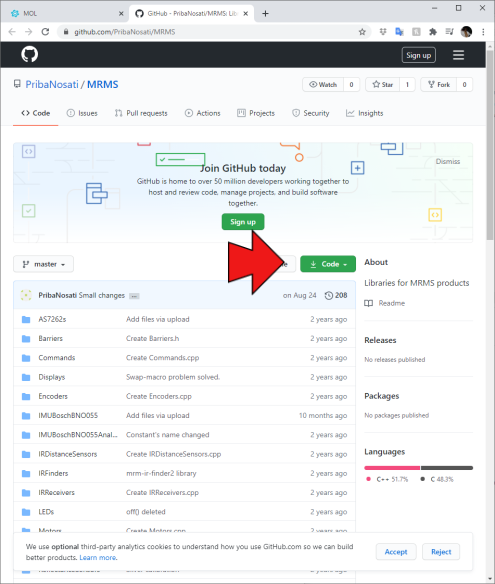The height and width of the screenshot is (584, 495).
Task: Reload the page using browser refresh icon
Action: [x=45, y=32]
